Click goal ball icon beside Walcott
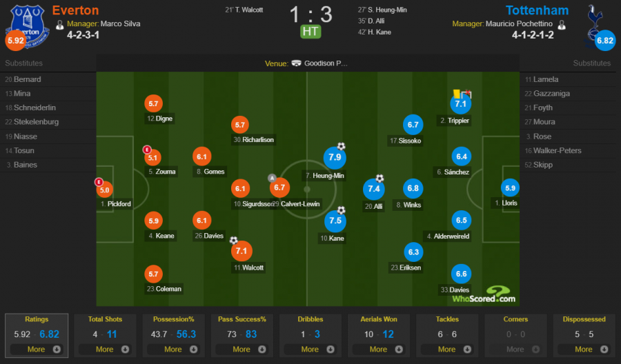The height and width of the screenshot is (364, 621). [x=234, y=240]
